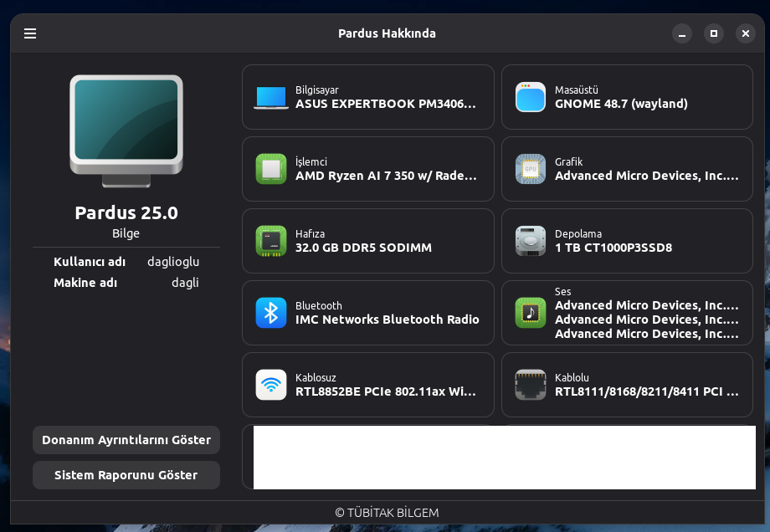Click the © TÜBİTAK BİLGEM footer text
This screenshot has width=770, height=532.
click(x=387, y=513)
